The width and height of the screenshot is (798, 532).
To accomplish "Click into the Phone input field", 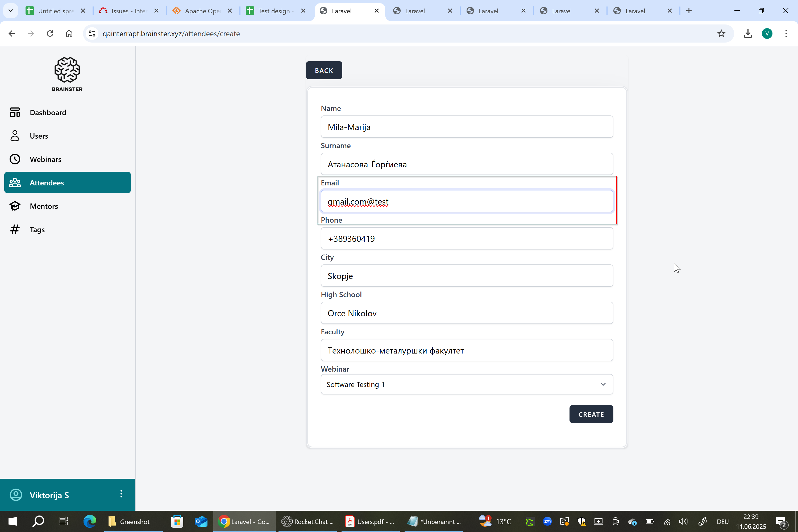I will [x=467, y=239].
